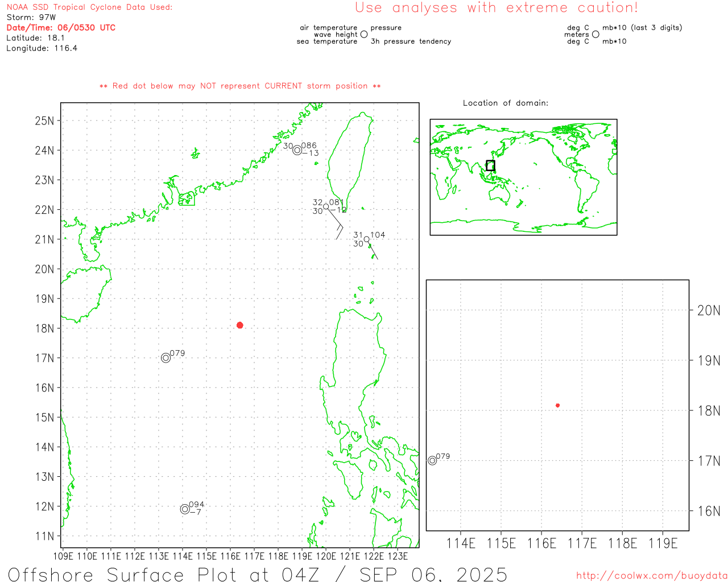Click 'air temperature' legend label
The image size is (728, 582).
point(329,27)
